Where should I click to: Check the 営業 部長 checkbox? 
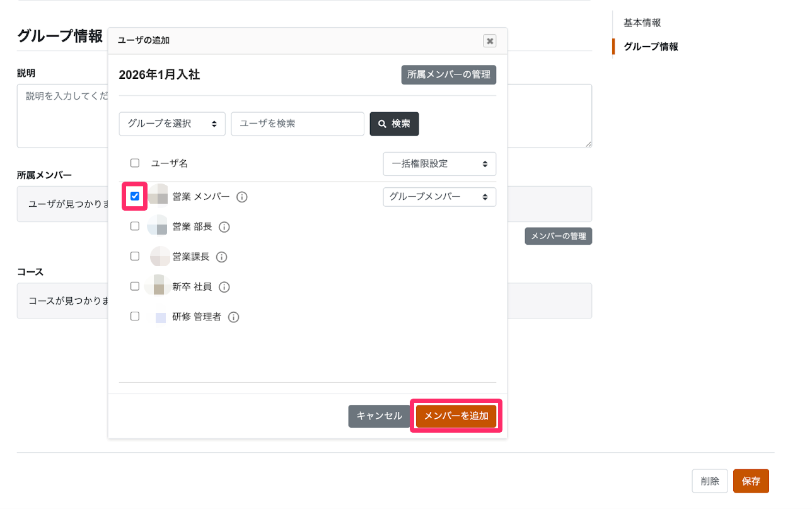pyautogui.click(x=135, y=226)
